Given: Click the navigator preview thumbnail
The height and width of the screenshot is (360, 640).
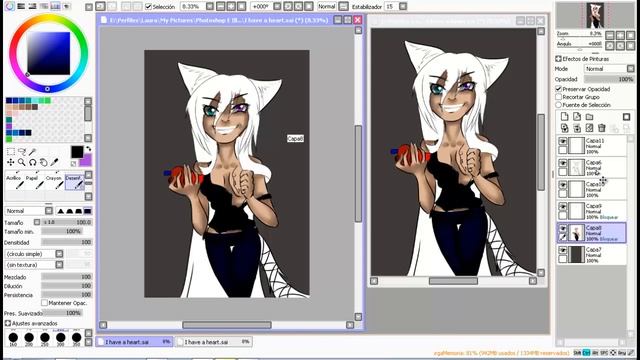Looking at the screenshot, I should pos(595,15).
